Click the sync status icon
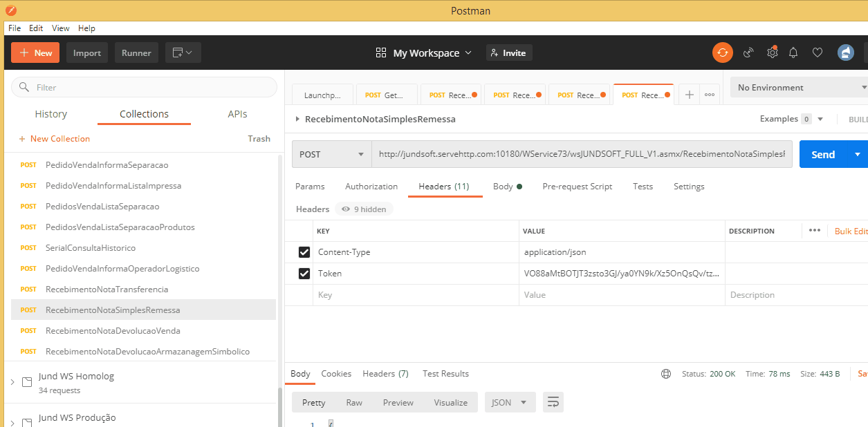The height and width of the screenshot is (427, 868). click(x=723, y=53)
